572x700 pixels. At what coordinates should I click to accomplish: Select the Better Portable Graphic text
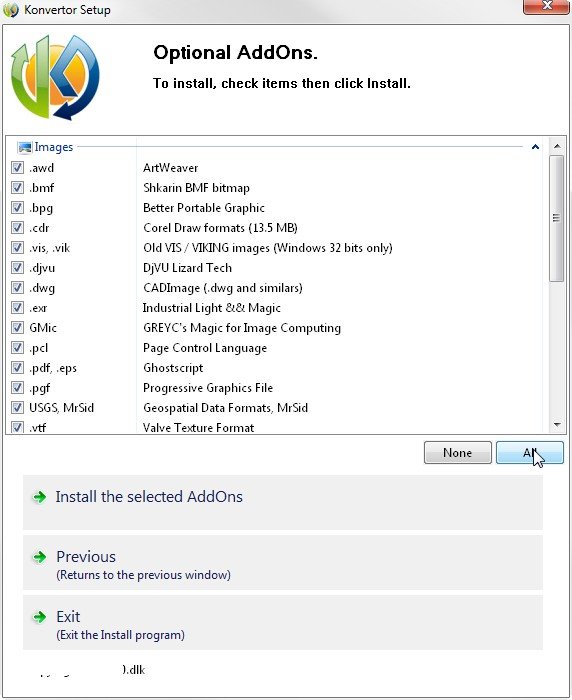204,208
